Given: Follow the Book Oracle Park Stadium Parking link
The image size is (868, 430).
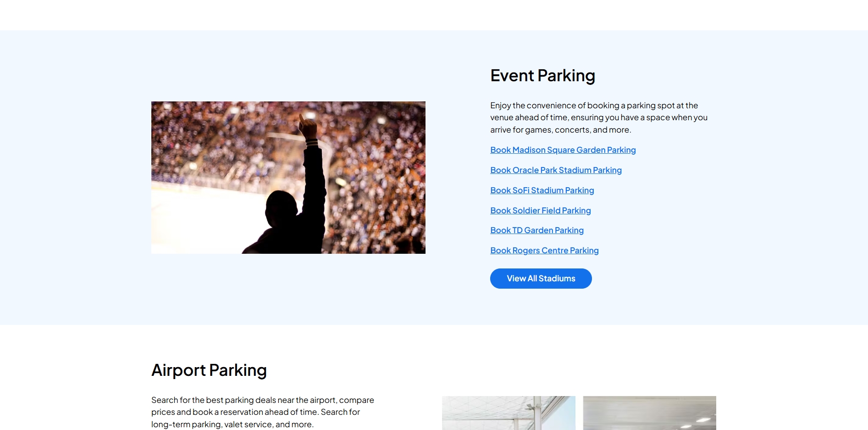Looking at the screenshot, I should click(556, 170).
